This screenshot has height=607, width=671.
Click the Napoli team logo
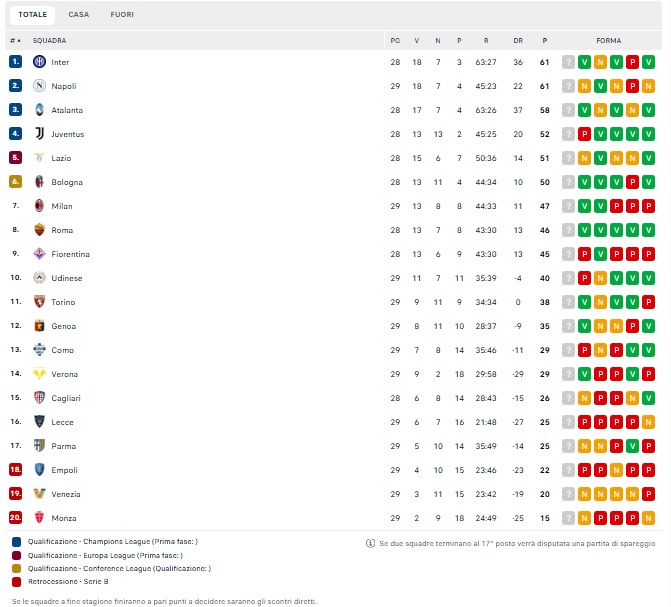40,86
